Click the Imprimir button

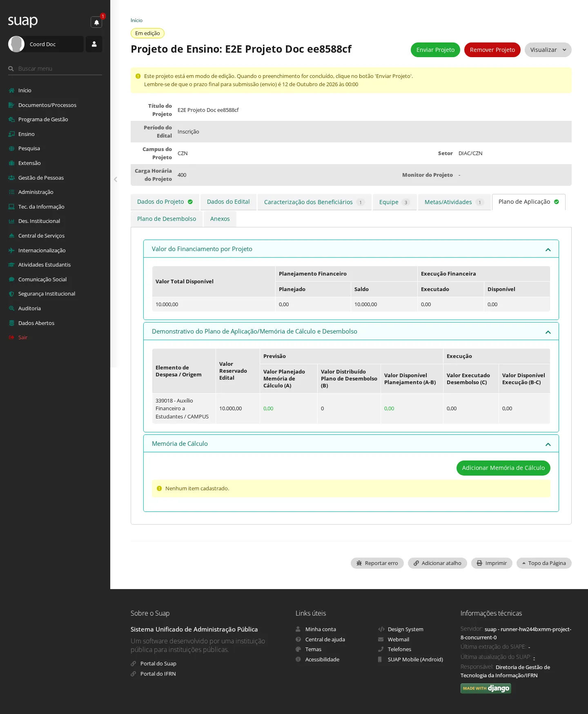492,563
